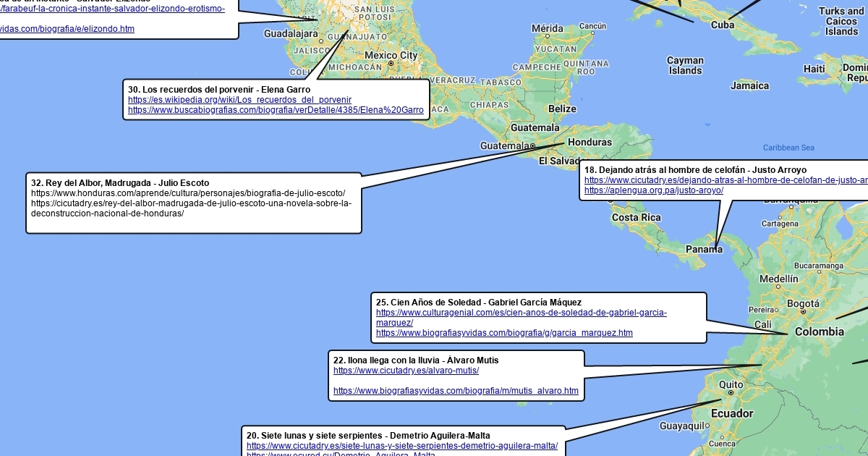The image size is (868, 456).
Task: Click the Campeche state label
Action: [537, 67]
